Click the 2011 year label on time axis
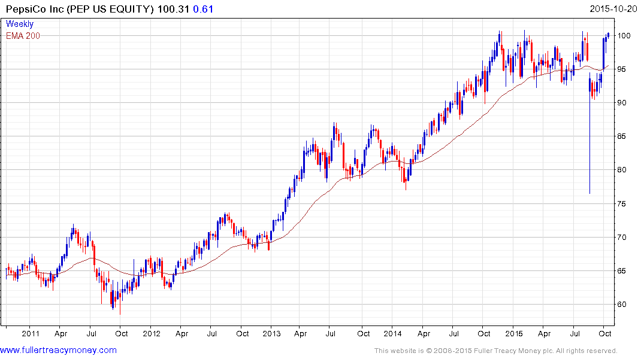This screenshot has height=359, width=644. (x=31, y=333)
